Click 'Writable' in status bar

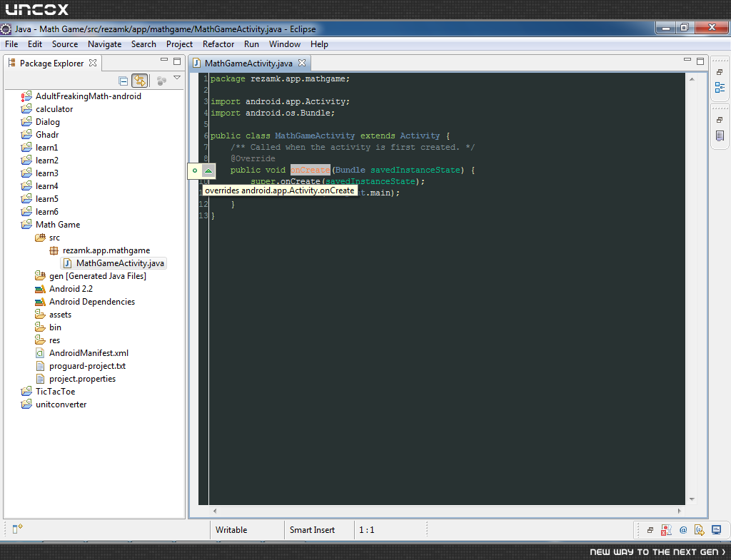tap(231, 530)
